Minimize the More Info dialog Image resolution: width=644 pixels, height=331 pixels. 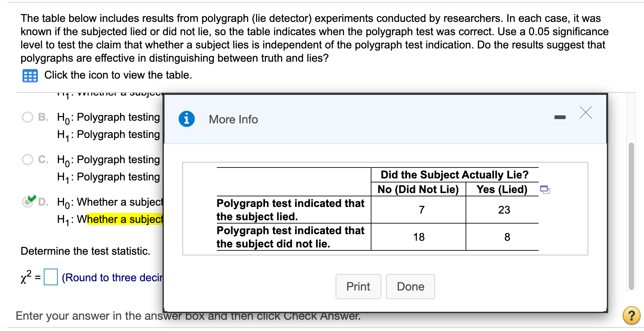point(560,117)
